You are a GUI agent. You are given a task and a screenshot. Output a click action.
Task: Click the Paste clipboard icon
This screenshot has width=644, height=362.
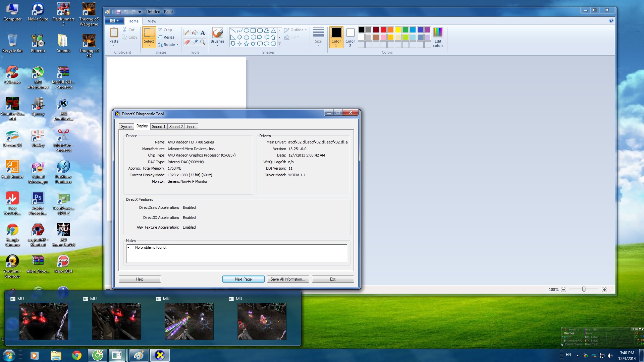pos(114,33)
